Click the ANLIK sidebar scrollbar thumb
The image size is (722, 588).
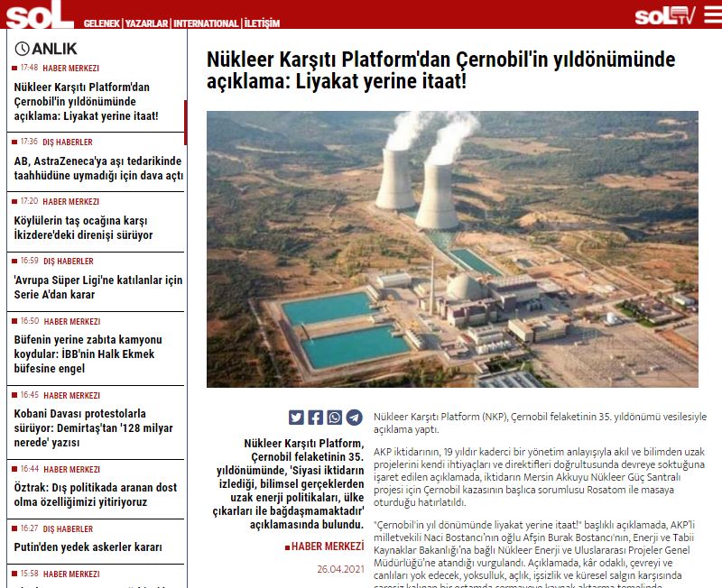[x=186, y=123]
